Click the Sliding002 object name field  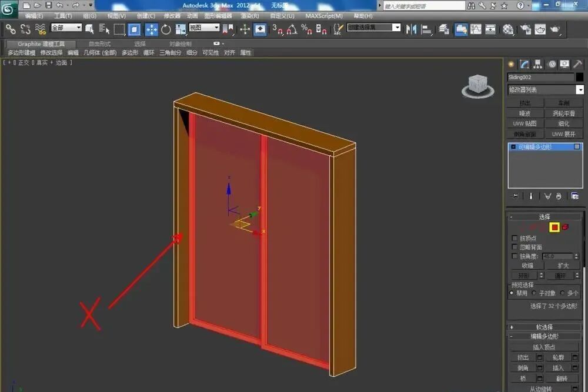pyautogui.click(x=540, y=77)
